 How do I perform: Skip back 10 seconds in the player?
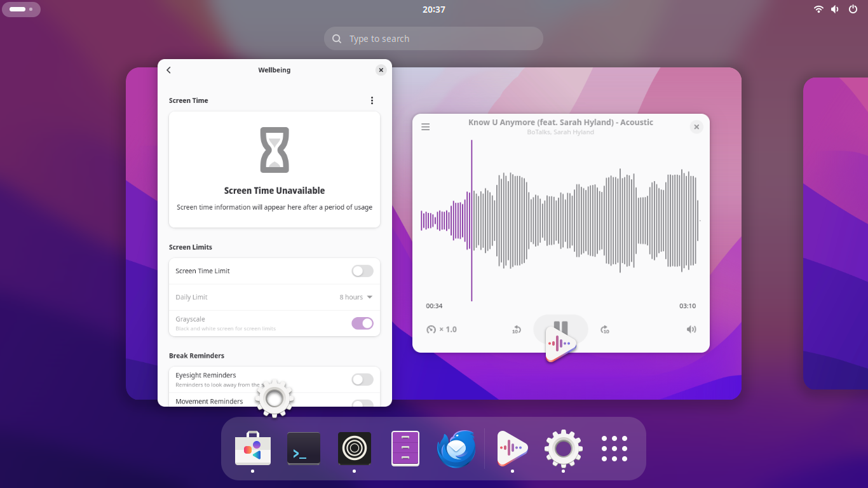click(517, 329)
